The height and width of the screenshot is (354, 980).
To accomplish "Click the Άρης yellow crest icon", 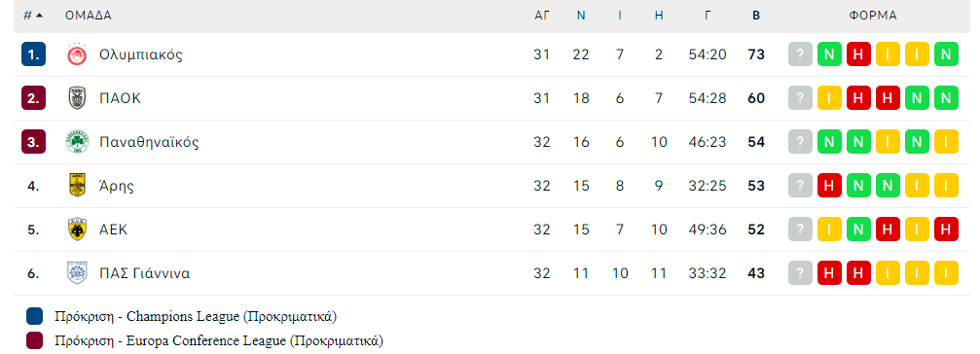I will click(x=77, y=186).
